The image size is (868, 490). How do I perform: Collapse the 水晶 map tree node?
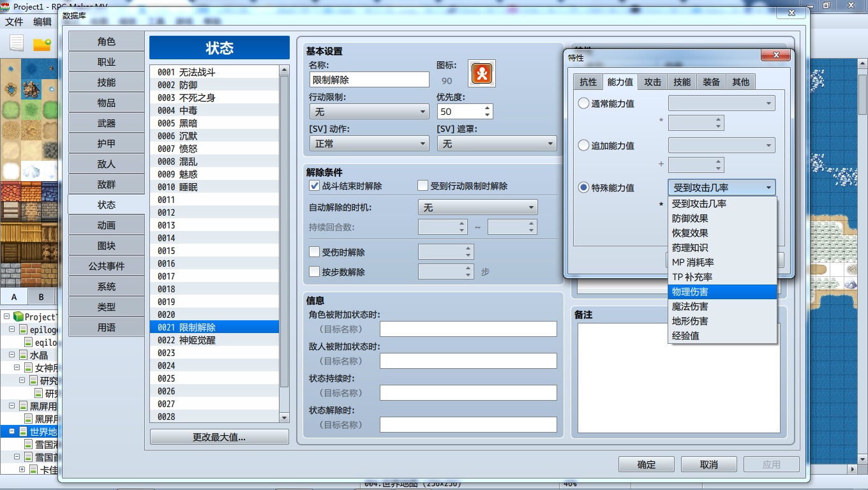pos(13,355)
